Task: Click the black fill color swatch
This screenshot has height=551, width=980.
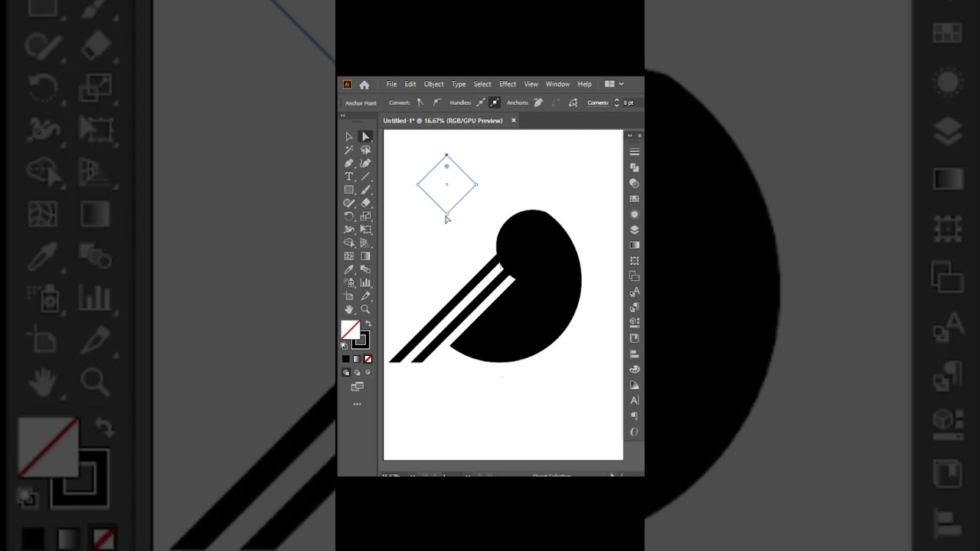Action: click(345, 358)
